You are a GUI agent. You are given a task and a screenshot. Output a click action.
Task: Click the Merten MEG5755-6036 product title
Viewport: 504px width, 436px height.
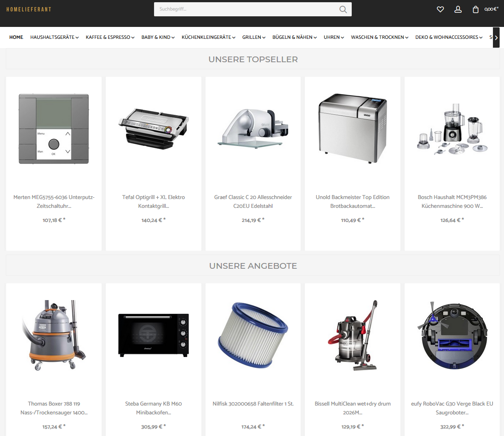(x=54, y=202)
